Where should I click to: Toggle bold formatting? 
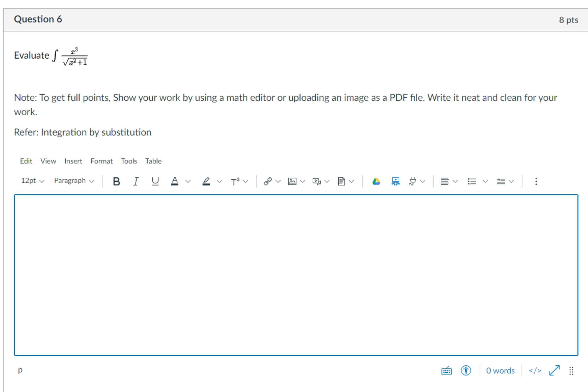[x=116, y=181]
